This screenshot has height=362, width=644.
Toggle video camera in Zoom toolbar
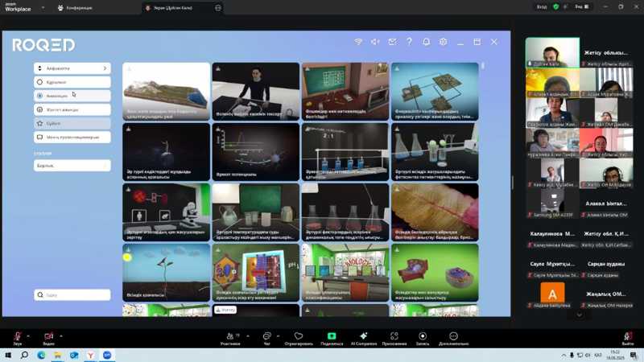click(x=48, y=336)
